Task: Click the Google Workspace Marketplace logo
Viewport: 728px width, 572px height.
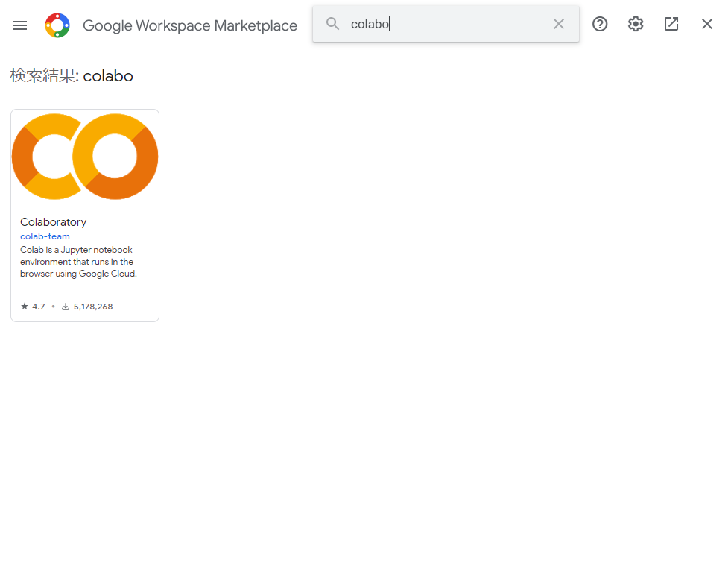Action: [x=57, y=25]
